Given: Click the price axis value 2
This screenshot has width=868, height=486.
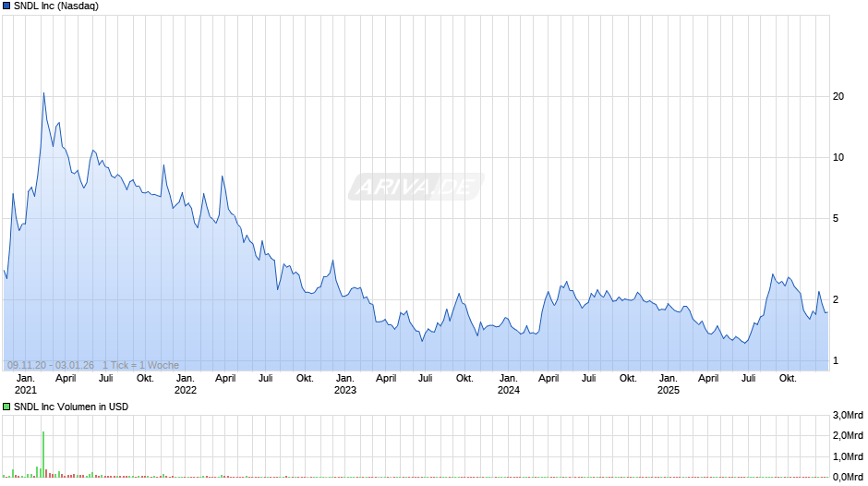Looking at the screenshot, I should pyautogui.click(x=836, y=299).
